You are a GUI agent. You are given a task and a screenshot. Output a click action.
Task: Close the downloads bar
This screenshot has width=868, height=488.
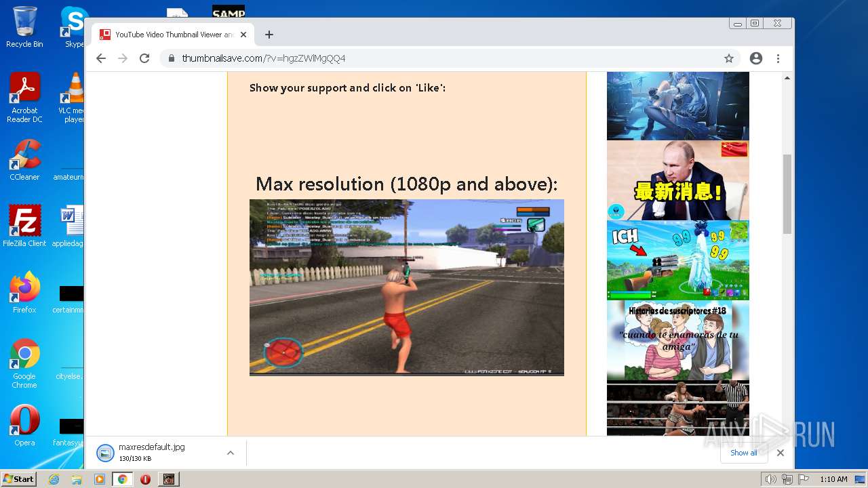click(x=781, y=453)
